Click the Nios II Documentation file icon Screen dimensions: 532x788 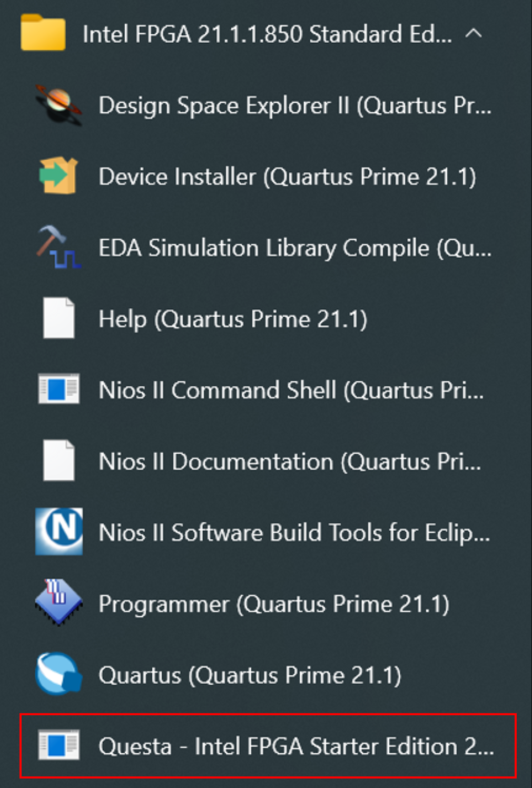coord(58,461)
